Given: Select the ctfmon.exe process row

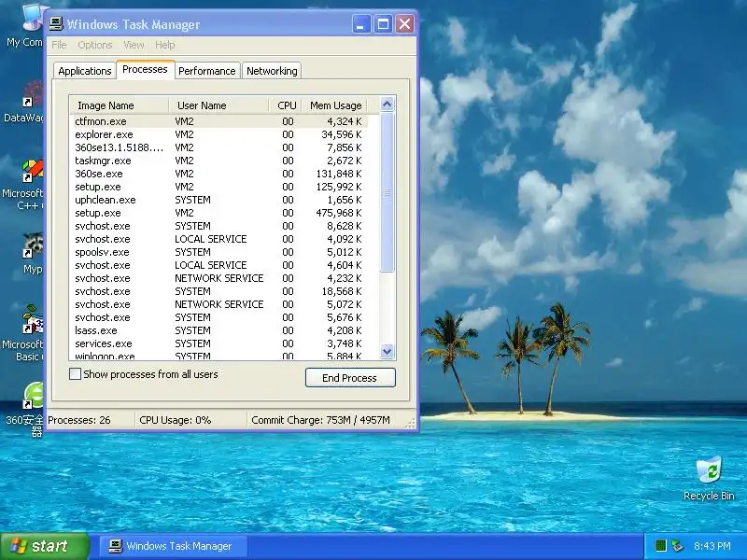Looking at the screenshot, I should (x=219, y=121).
